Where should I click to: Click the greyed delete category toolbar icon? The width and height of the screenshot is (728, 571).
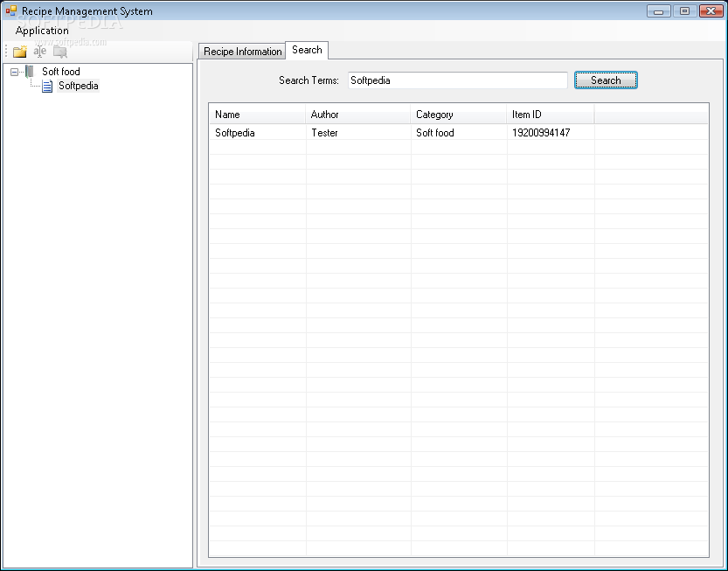pyautogui.click(x=60, y=52)
